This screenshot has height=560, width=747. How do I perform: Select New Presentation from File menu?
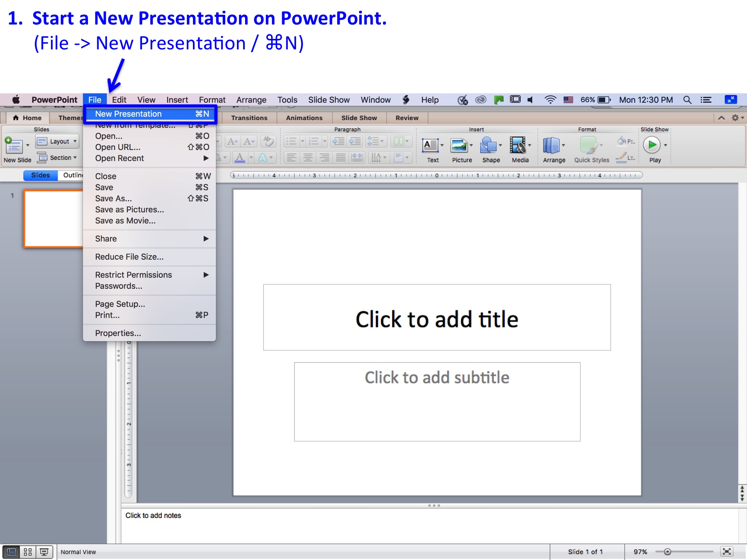(150, 114)
